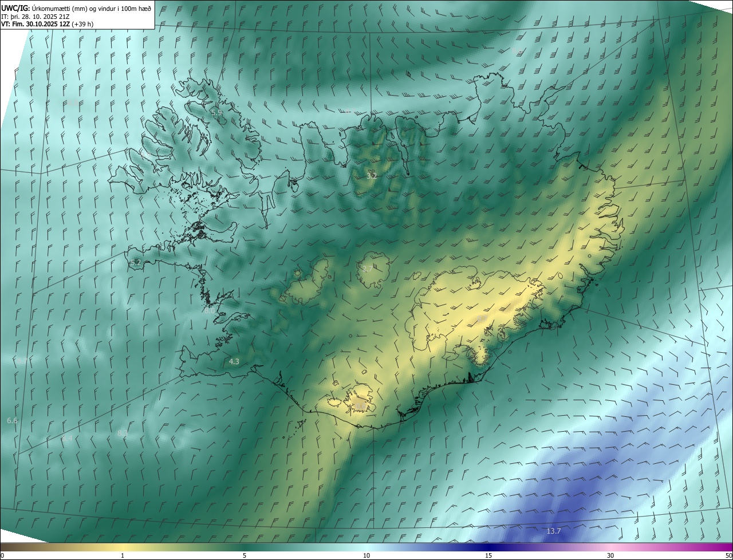Click the 5.9 value label in the Westfjords

click(216, 113)
